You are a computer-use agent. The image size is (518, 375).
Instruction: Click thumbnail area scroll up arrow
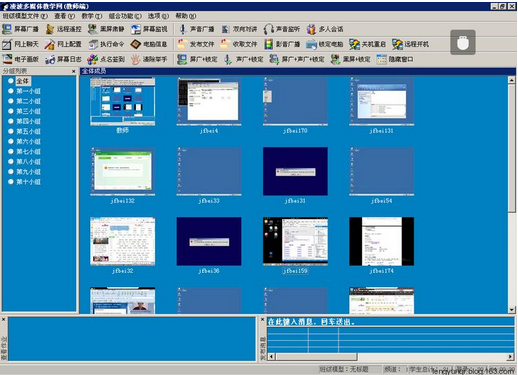coord(512,80)
